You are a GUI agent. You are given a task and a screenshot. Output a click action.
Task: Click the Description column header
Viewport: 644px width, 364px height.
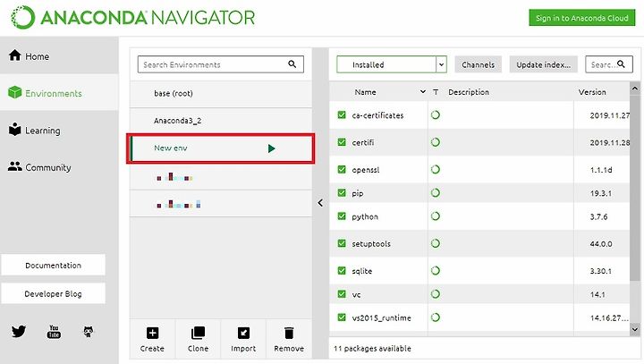pos(469,92)
